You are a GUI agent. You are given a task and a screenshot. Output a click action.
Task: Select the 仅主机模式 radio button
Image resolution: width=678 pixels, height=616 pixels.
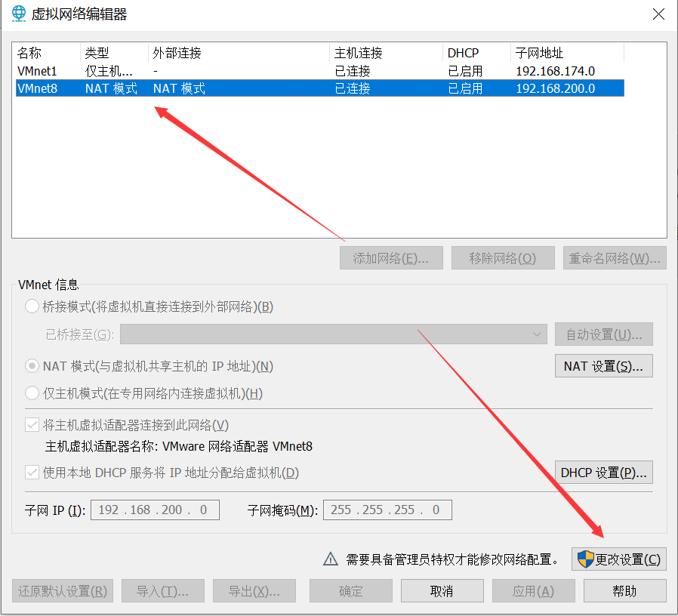pos(32,393)
